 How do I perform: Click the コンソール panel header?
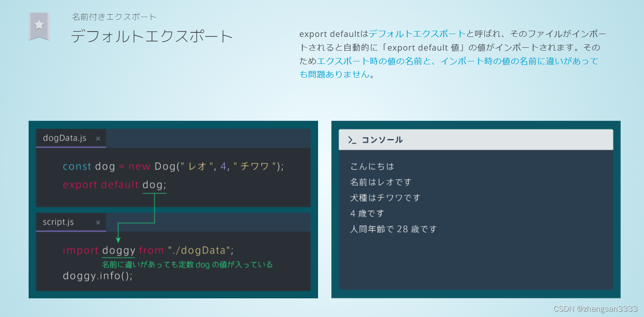click(476, 140)
